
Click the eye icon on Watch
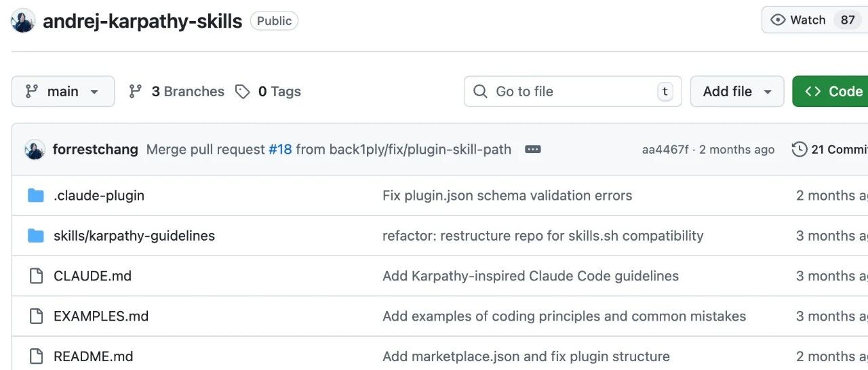click(x=778, y=20)
